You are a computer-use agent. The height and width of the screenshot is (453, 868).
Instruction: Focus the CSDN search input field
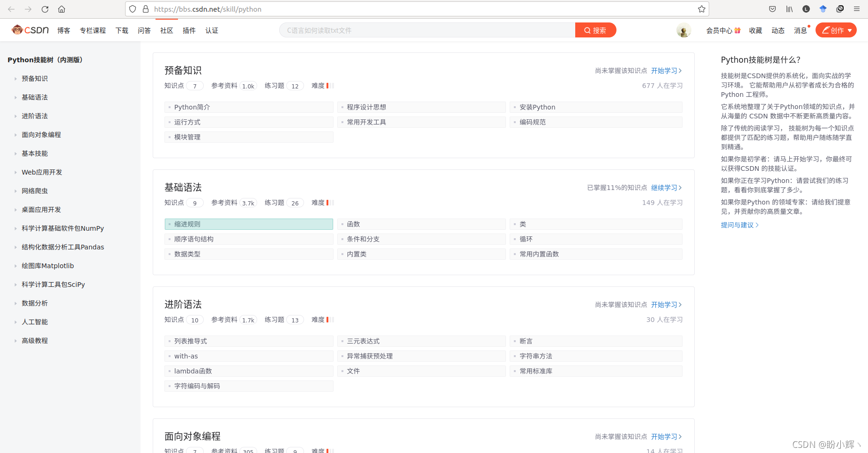coord(427,30)
